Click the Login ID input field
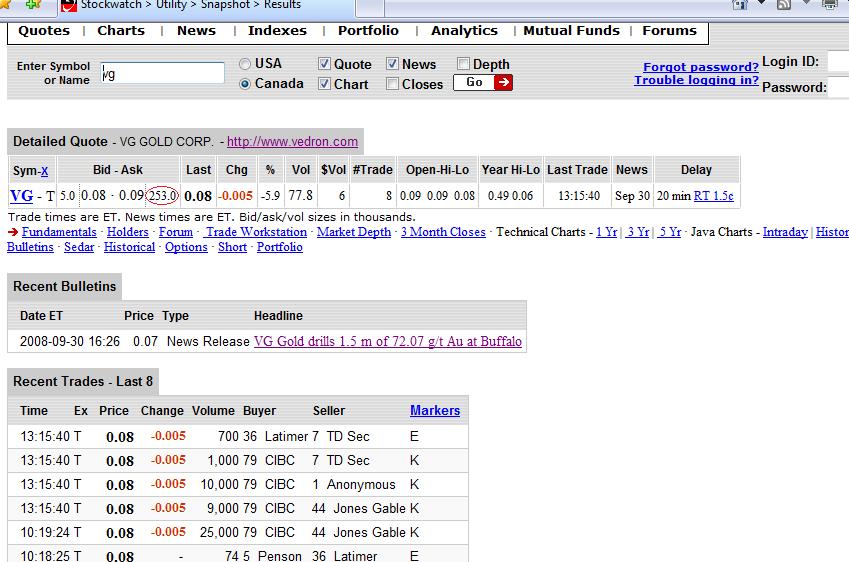849x562 pixels. click(839, 62)
